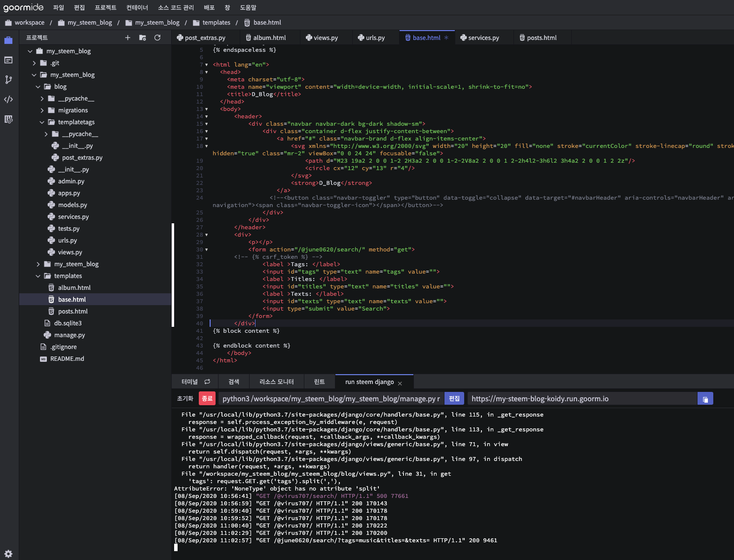Fold the form block on line 30

point(206,249)
